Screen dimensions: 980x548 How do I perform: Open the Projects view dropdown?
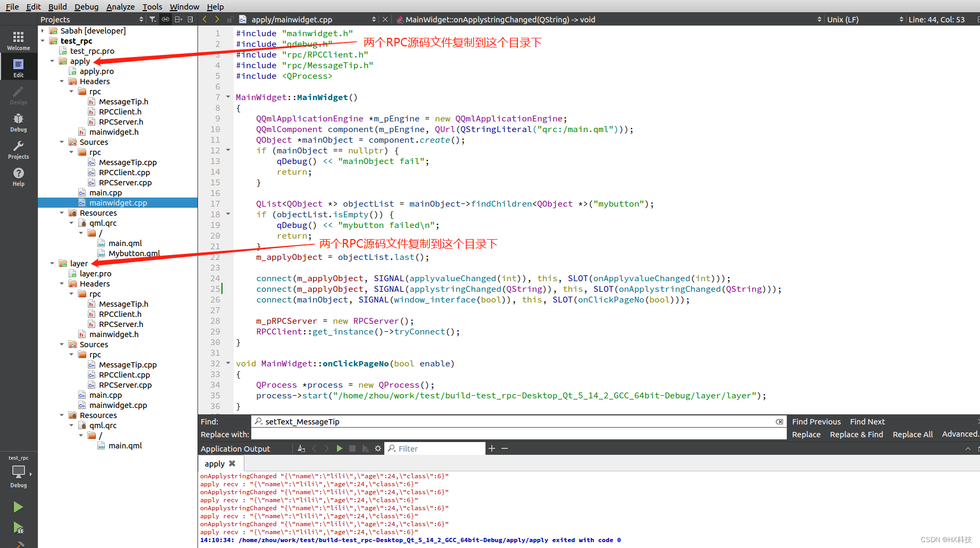pos(92,19)
